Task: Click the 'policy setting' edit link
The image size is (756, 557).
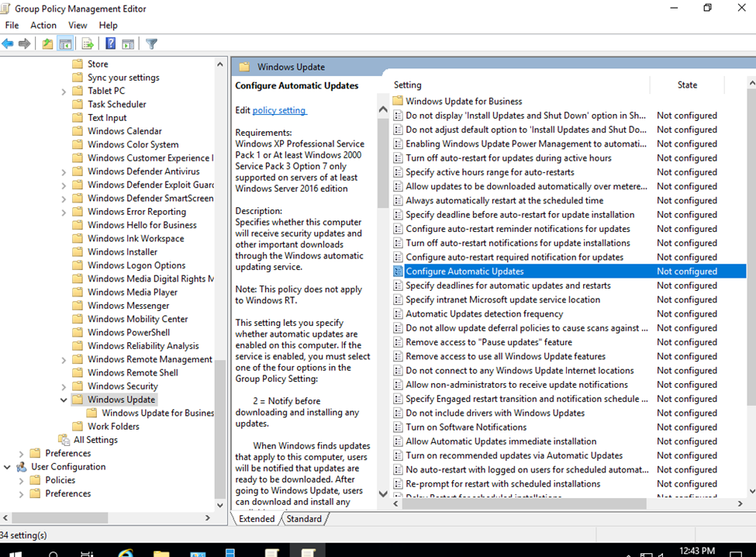Action: click(x=279, y=110)
